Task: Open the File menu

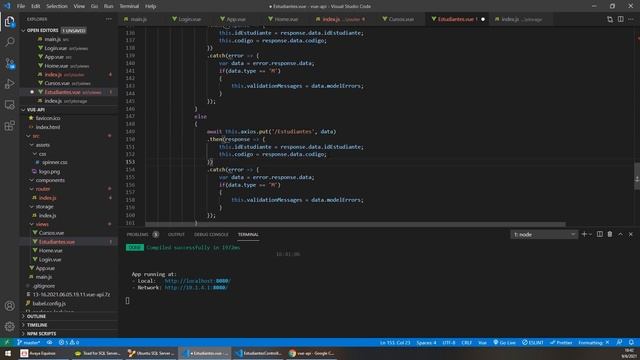Action: point(21,6)
